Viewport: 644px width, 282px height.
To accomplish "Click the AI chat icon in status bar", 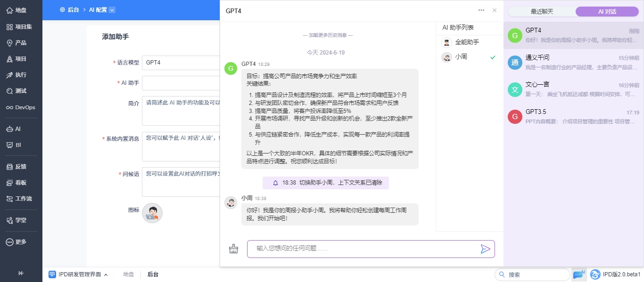I will pos(579,274).
